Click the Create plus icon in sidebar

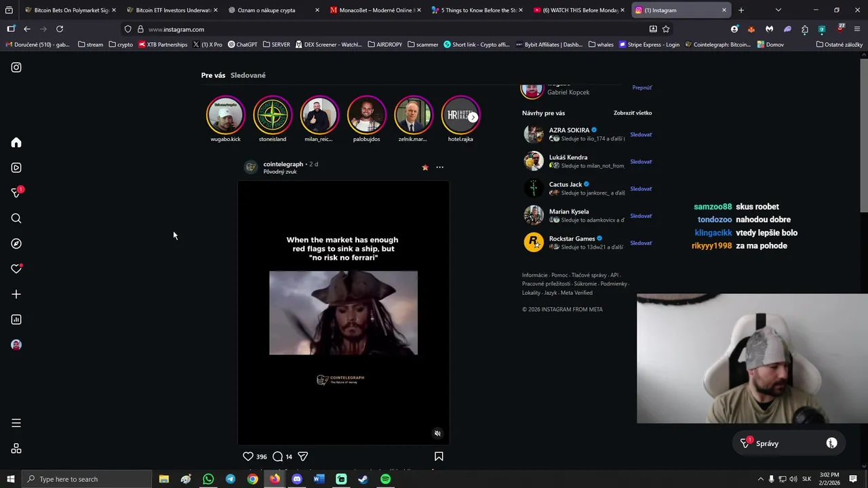pyautogui.click(x=16, y=294)
